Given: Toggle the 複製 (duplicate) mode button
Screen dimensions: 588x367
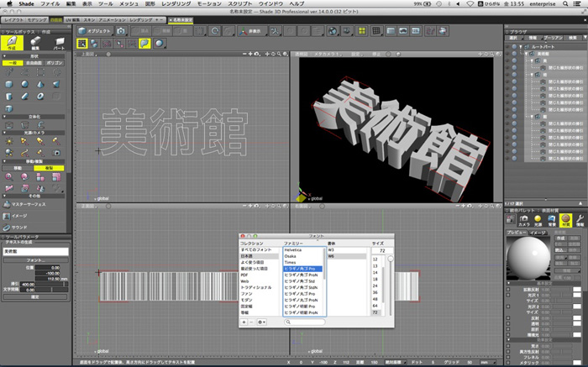Looking at the screenshot, I should coord(49,167).
